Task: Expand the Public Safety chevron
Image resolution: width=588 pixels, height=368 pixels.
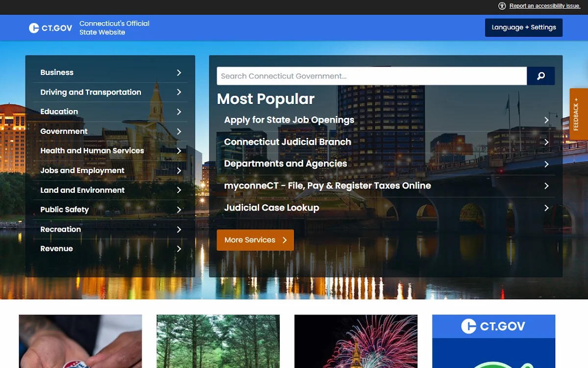Action: [x=179, y=210]
